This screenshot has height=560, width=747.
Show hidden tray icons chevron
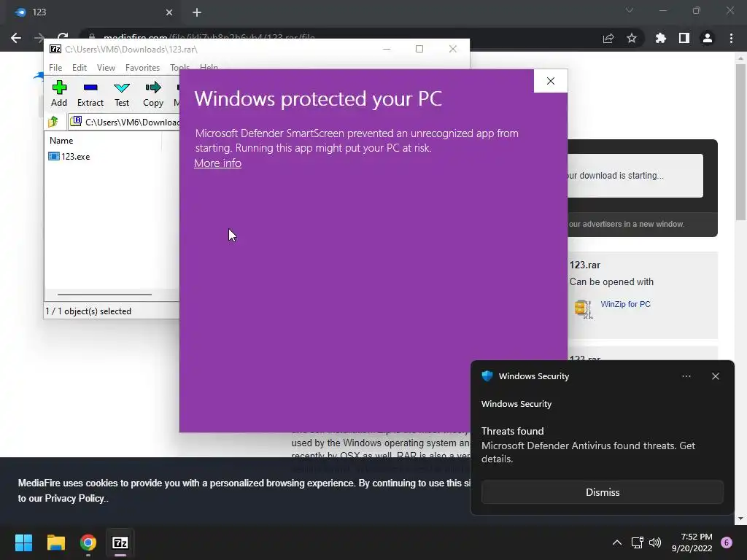pos(617,542)
